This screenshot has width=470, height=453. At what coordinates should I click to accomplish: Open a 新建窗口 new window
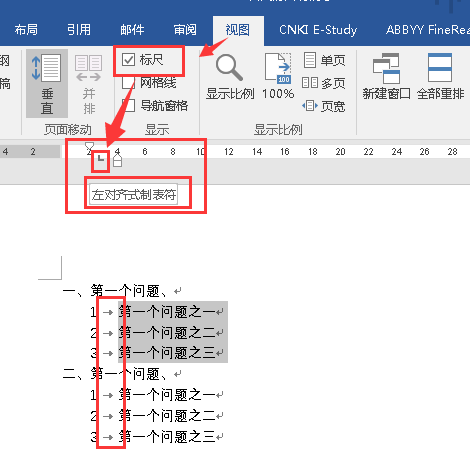pyautogui.click(x=386, y=77)
